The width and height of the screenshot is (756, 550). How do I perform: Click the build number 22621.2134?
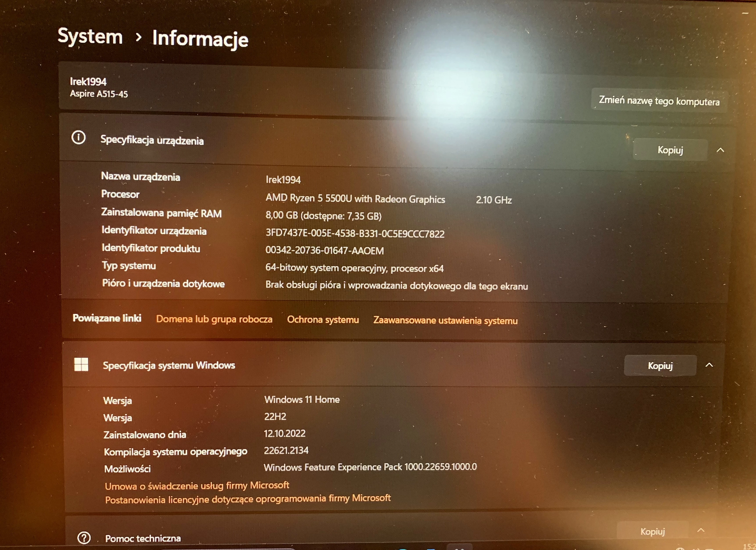click(x=286, y=450)
